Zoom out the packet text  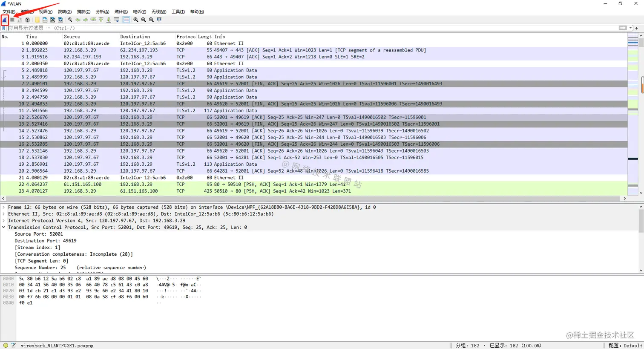pyautogui.click(x=144, y=20)
